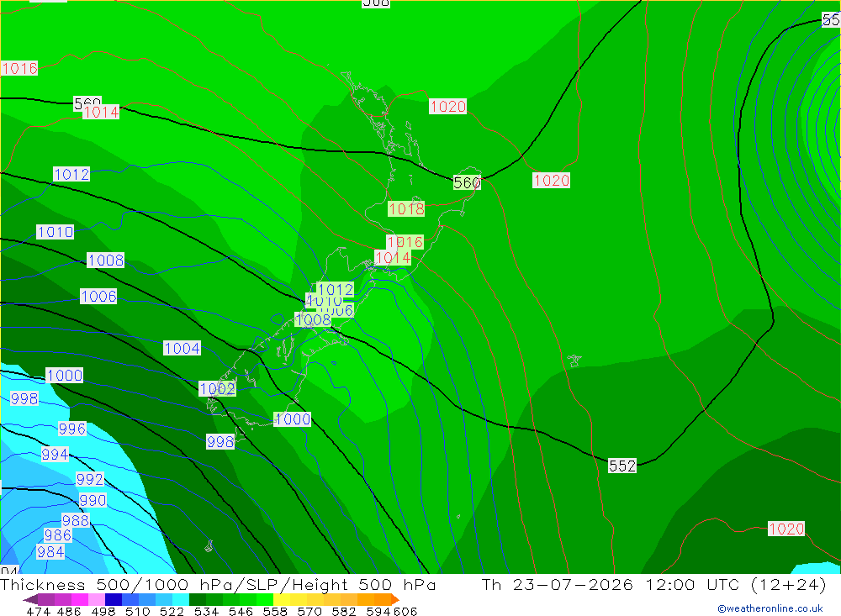Viewport: 841px width, 616px height.
Task: Click the "Th 23-07-2026 12:00 UTC (12+24)" timestamp
Action: pos(653,585)
